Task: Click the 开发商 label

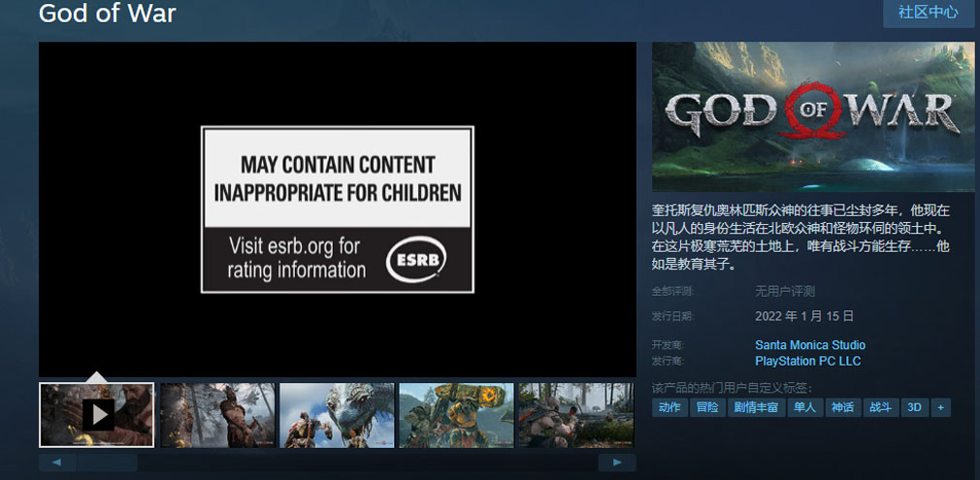Action: [669, 345]
